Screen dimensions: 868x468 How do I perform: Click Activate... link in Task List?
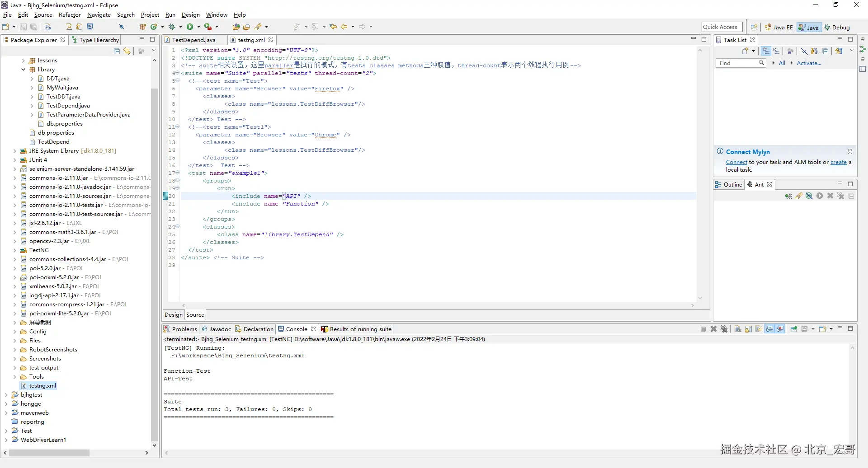pos(809,63)
